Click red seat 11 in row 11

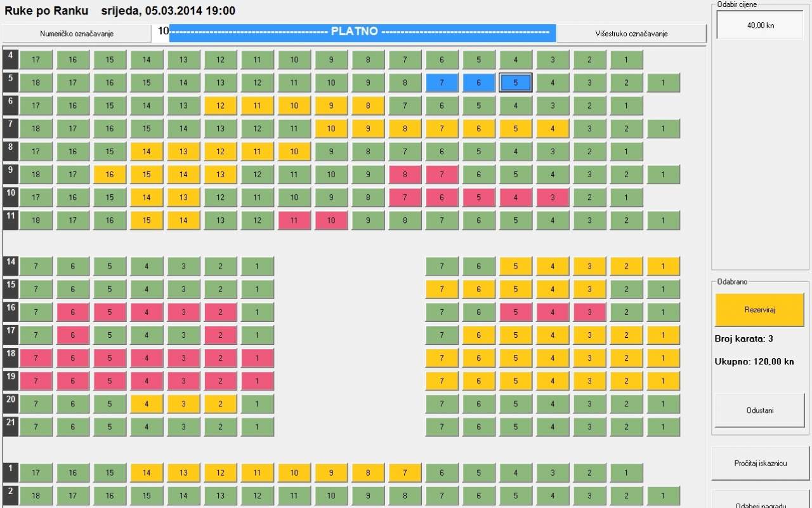294,220
